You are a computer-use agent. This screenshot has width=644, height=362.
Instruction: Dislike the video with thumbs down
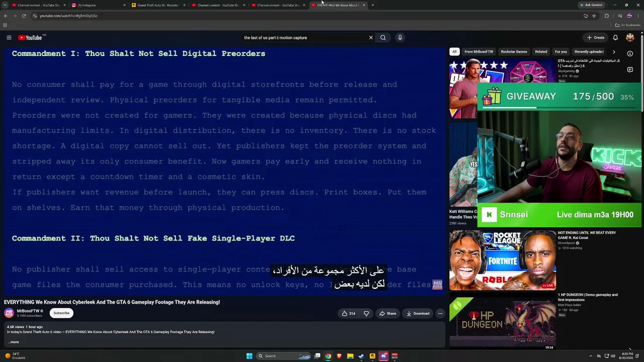click(x=366, y=314)
